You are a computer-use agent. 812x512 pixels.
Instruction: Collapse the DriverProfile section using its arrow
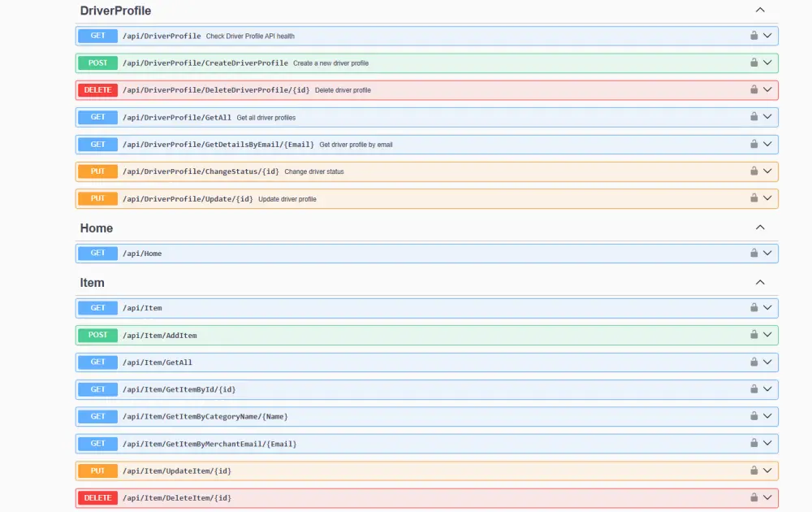point(760,10)
